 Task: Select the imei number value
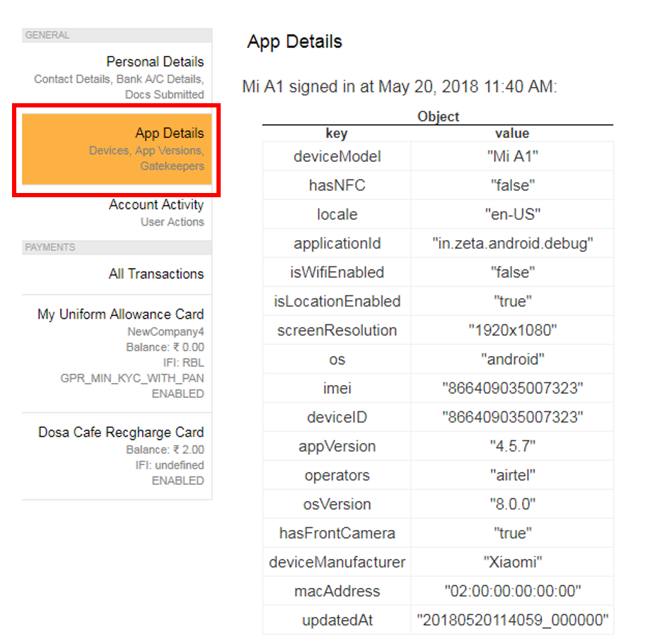pos(513,389)
